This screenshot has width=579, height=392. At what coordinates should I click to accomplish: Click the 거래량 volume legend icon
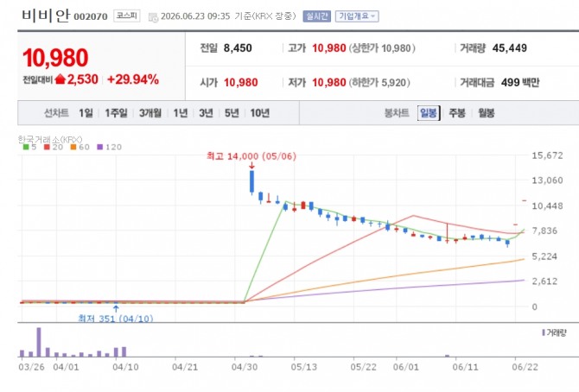[x=544, y=332]
